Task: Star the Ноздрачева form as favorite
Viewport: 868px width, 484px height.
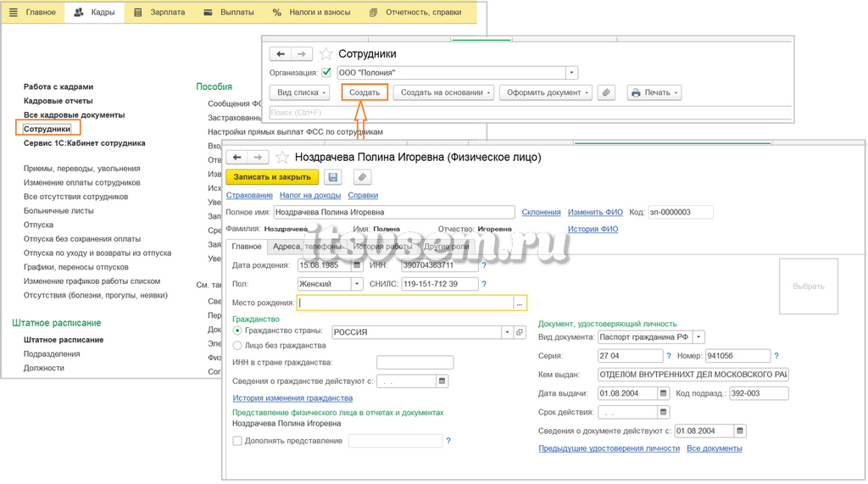Action: (282, 158)
